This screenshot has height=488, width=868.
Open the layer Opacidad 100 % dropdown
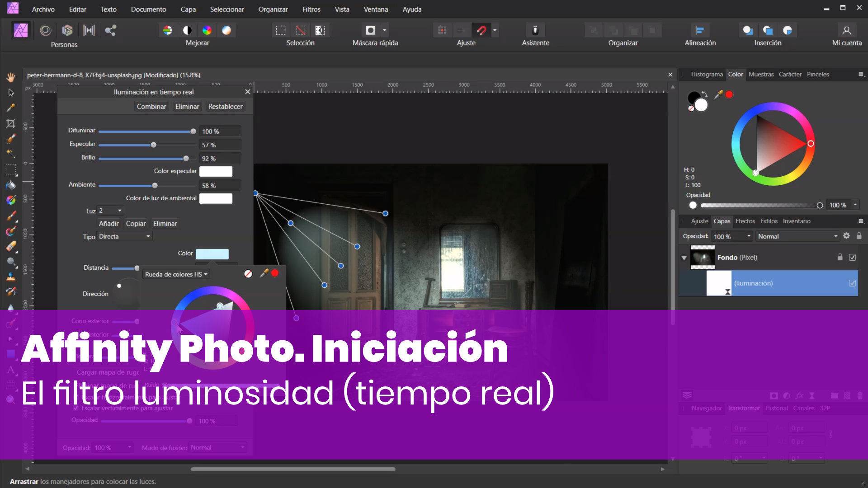point(732,236)
